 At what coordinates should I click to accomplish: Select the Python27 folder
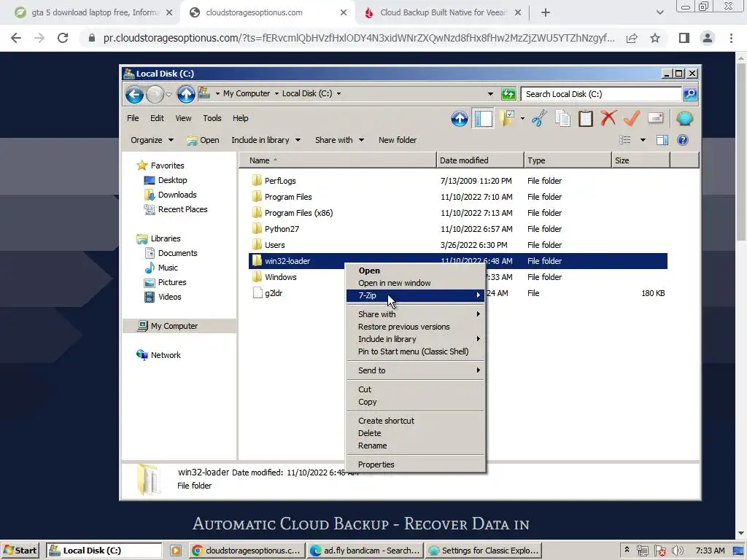(276, 229)
